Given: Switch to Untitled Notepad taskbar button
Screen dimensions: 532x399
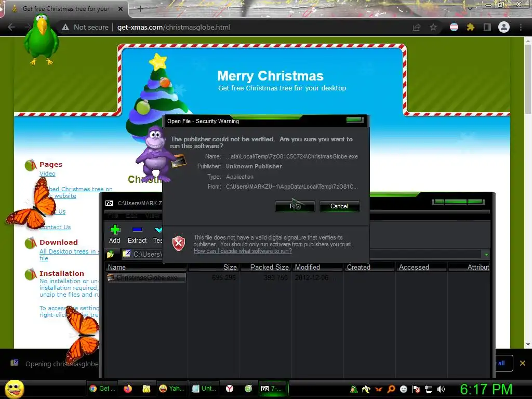Looking at the screenshot, I should click(204, 389).
